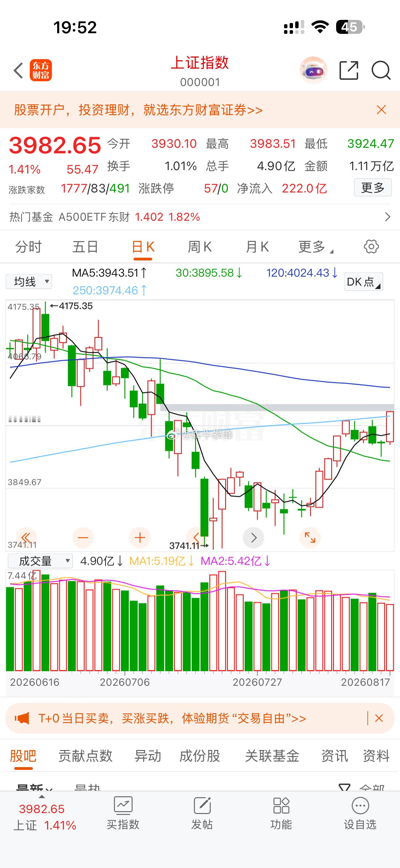400x868 pixels.
Task: Tap the 设自选 icon
Action: [360, 813]
